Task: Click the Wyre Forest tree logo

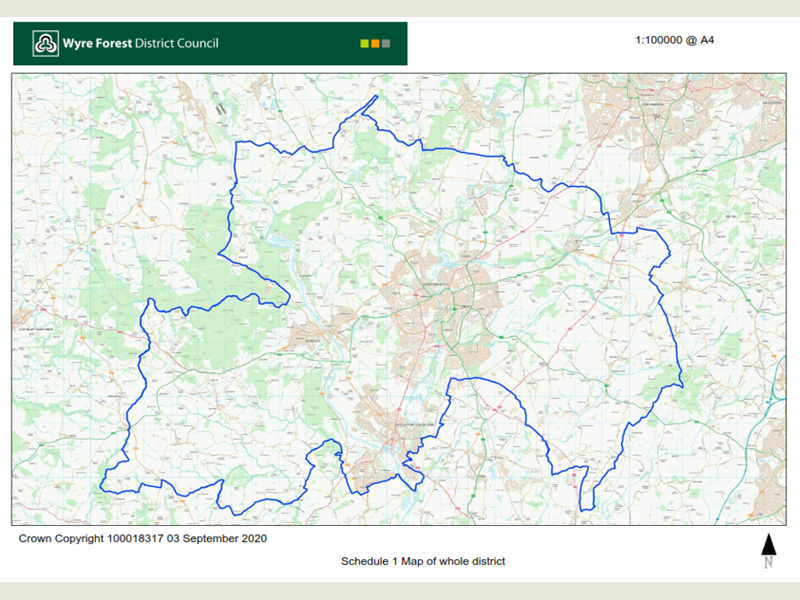Action: (45, 43)
